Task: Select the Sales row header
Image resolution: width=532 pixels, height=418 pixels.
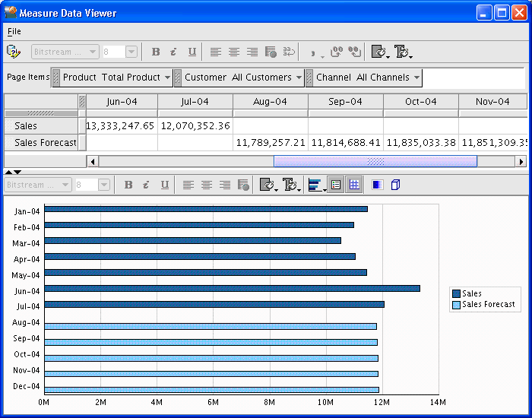Action: coord(41,126)
